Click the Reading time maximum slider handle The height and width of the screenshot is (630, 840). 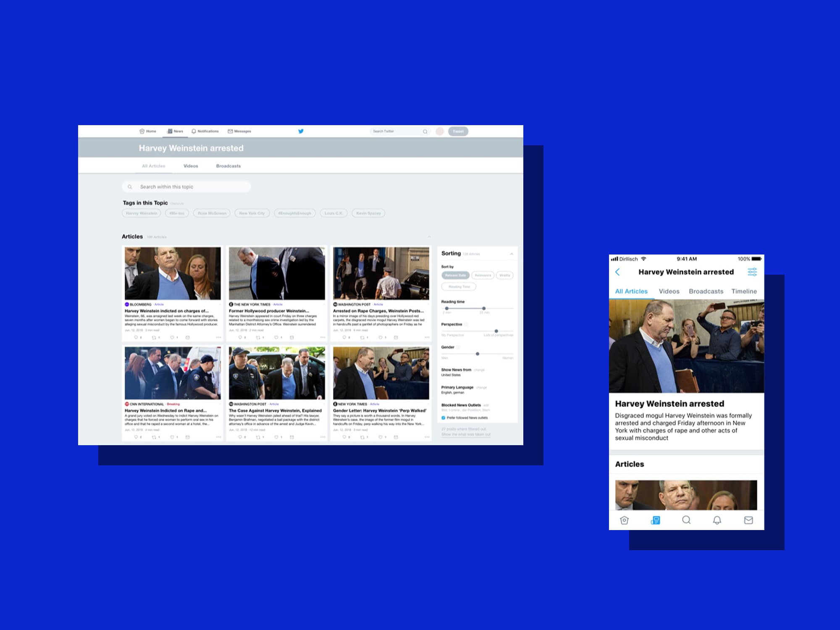click(484, 308)
